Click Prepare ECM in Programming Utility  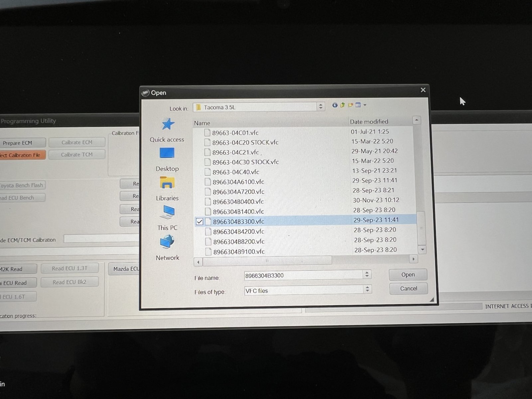coord(23,143)
